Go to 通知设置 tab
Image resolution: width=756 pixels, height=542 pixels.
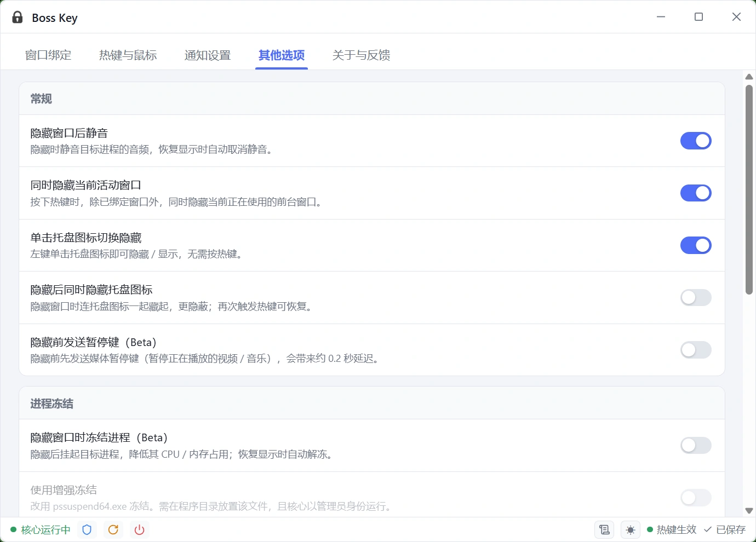pos(208,55)
